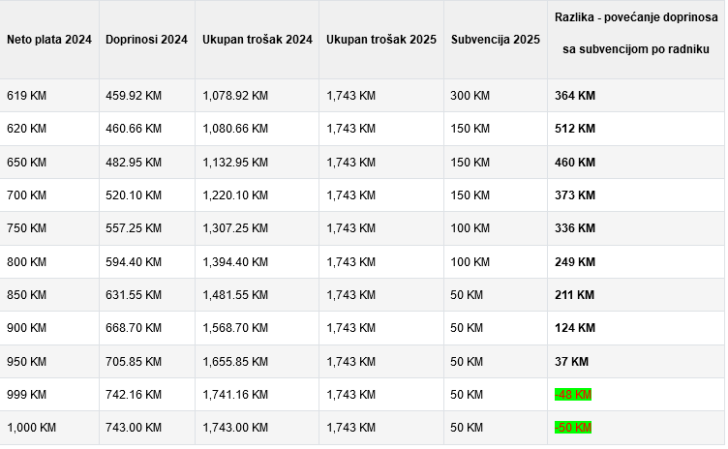Select the Doprinosi 2024 header cell
The height and width of the screenshot is (449, 728).
(147, 39)
